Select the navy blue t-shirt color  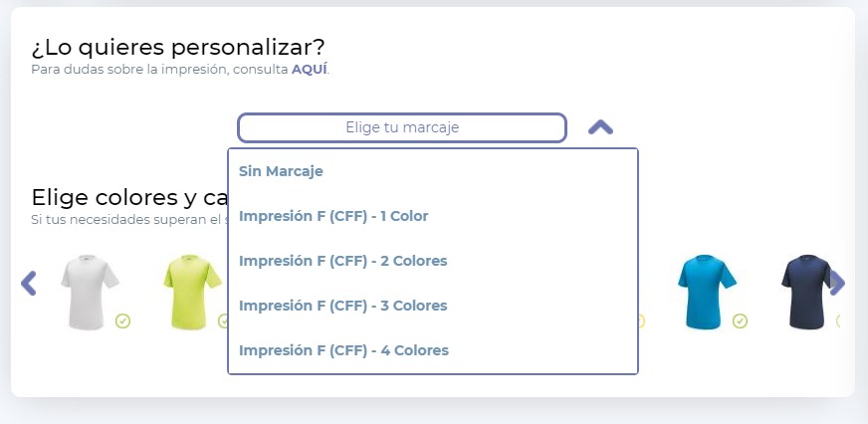pyautogui.click(x=807, y=292)
